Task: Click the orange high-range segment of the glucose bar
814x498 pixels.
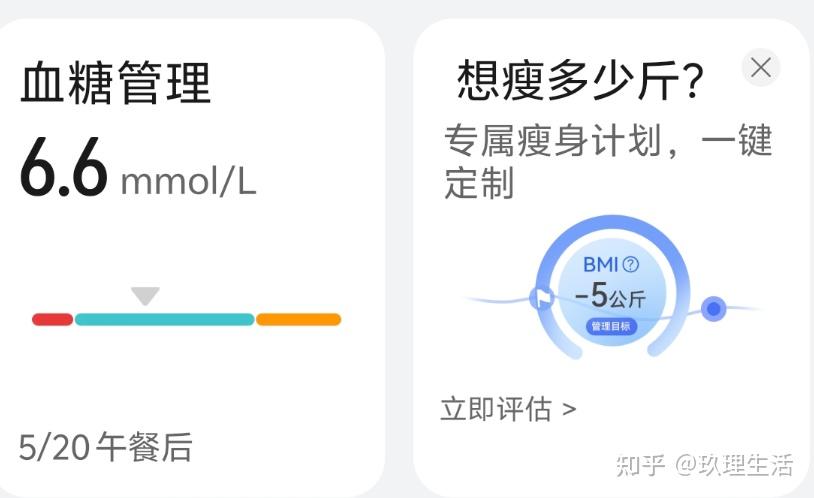Action: point(299,319)
